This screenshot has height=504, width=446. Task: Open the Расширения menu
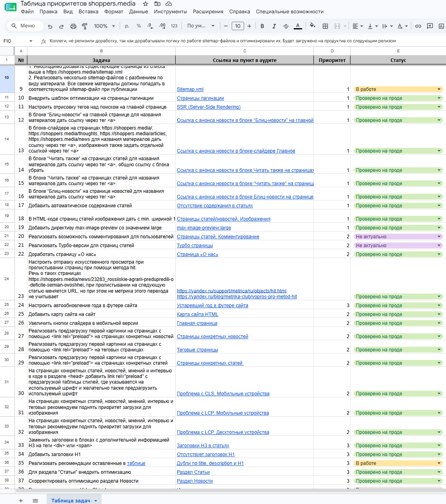pyautogui.click(x=208, y=12)
